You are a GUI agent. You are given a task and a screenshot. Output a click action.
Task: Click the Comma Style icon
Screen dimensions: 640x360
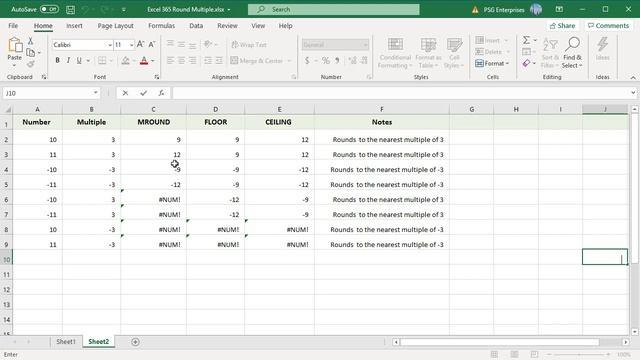click(x=337, y=61)
